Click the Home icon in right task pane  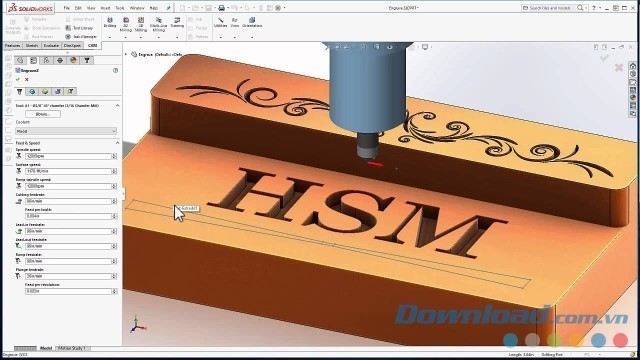point(633,66)
